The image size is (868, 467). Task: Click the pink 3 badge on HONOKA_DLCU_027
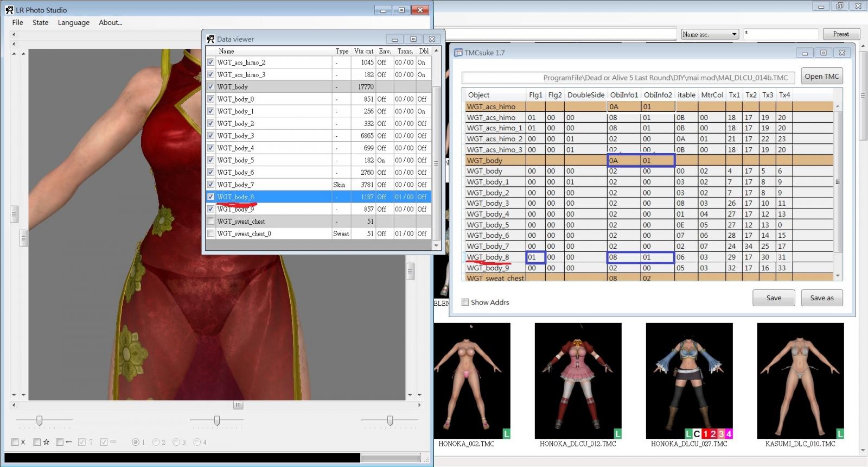[x=721, y=434]
